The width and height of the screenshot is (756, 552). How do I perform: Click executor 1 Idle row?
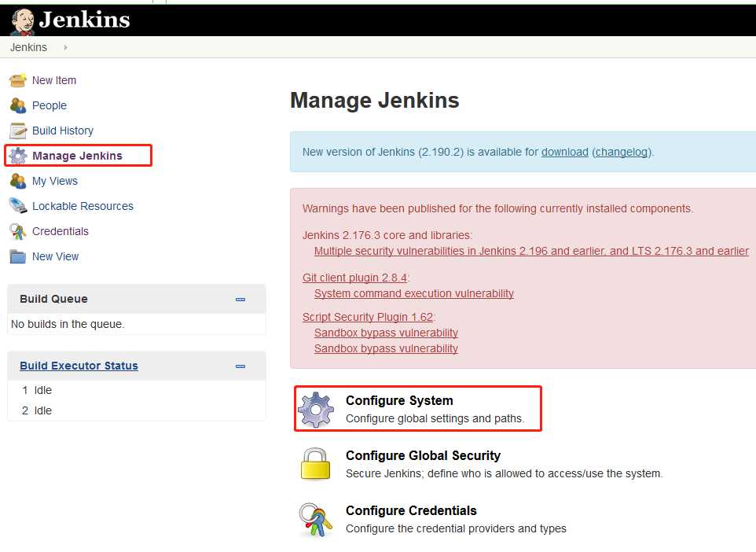pyautogui.click(x=137, y=390)
